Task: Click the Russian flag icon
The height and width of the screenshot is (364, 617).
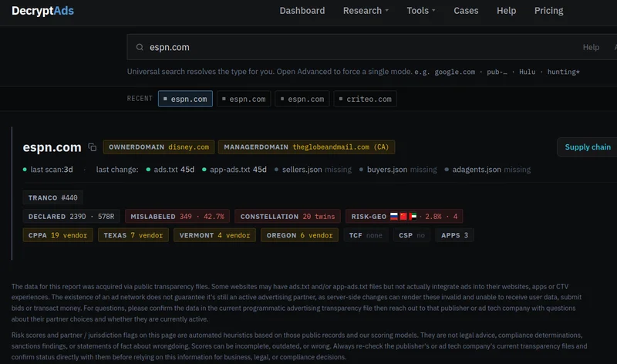Action: pos(394,216)
